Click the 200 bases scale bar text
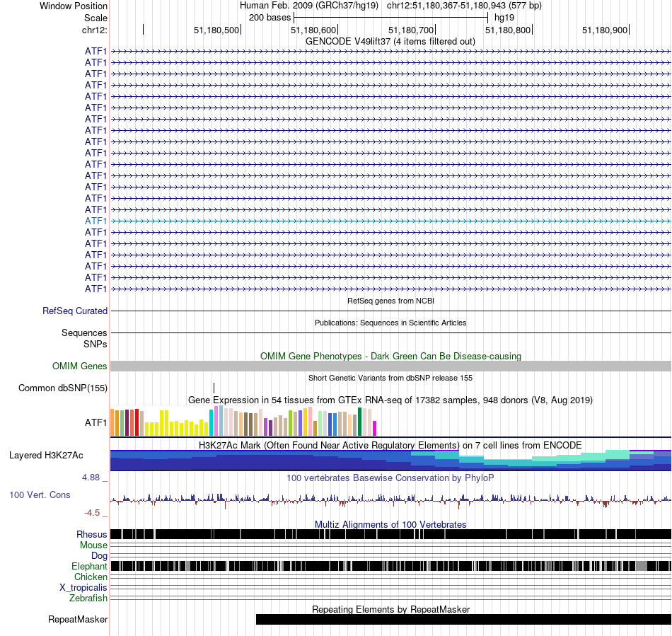 point(270,18)
